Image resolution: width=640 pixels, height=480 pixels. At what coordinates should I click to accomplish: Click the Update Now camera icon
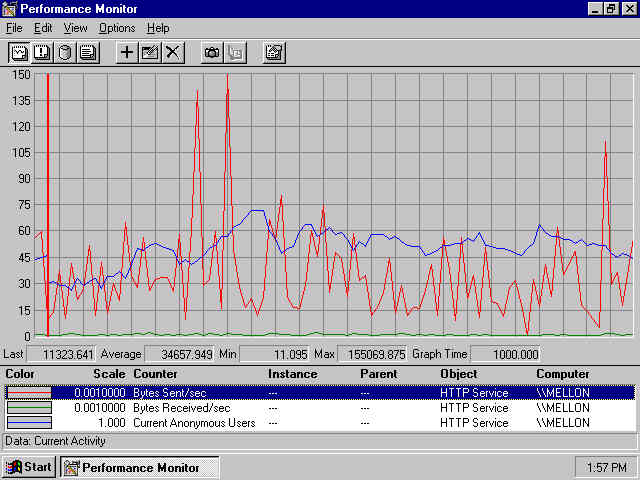pos(212,52)
